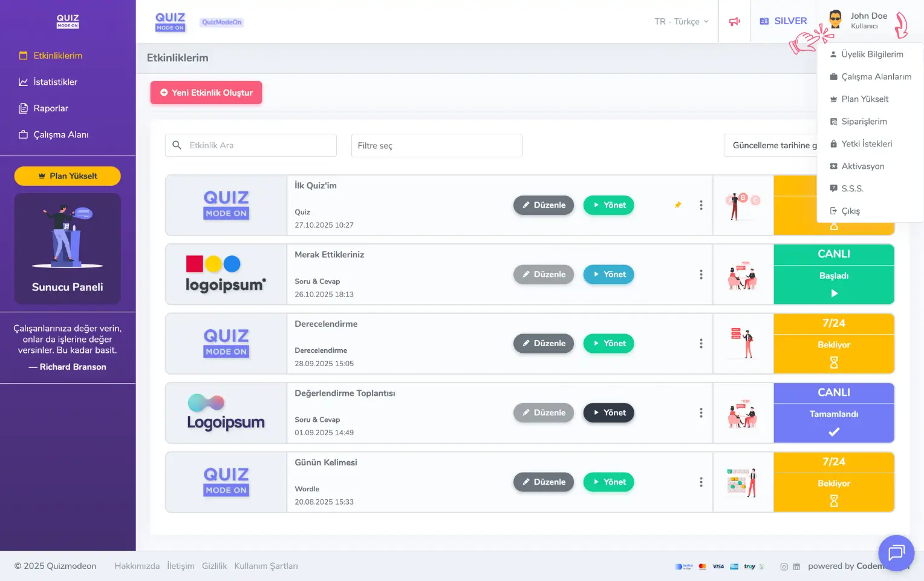Go to İstatistikler in the sidebar

tap(55, 82)
